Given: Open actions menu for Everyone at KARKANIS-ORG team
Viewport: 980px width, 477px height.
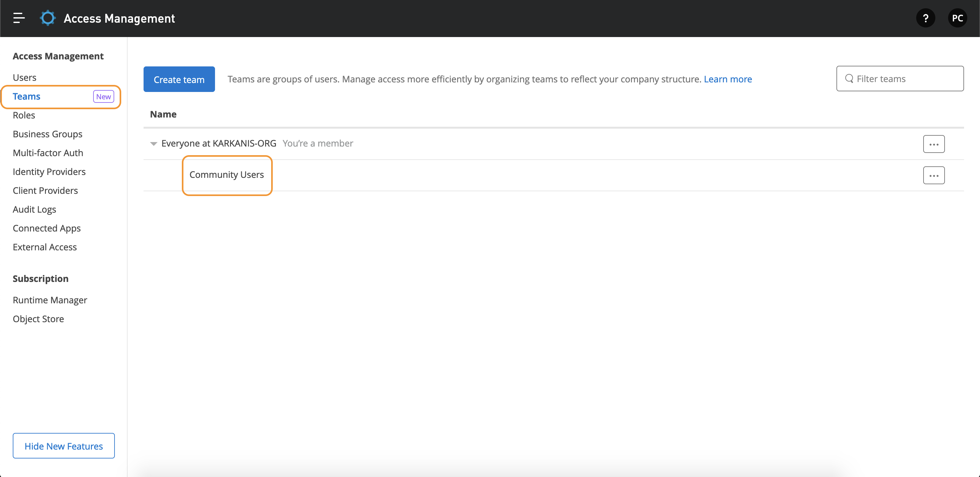Looking at the screenshot, I should pyautogui.click(x=934, y=144).
